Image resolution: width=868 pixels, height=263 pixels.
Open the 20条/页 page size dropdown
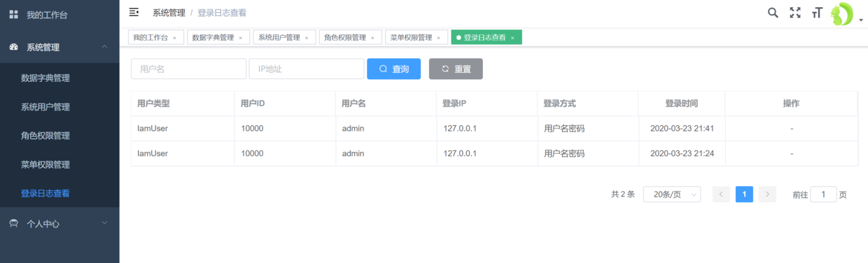pos(672,194)
